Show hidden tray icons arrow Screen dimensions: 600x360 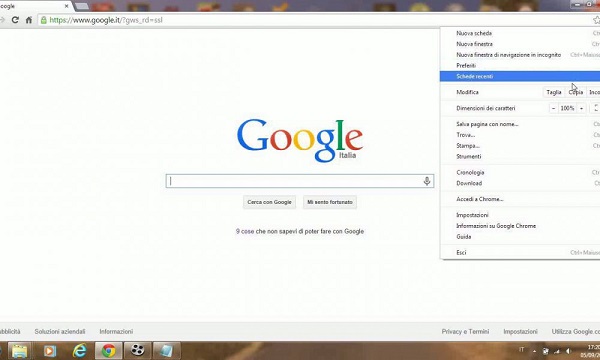click(x=534, y=351)
